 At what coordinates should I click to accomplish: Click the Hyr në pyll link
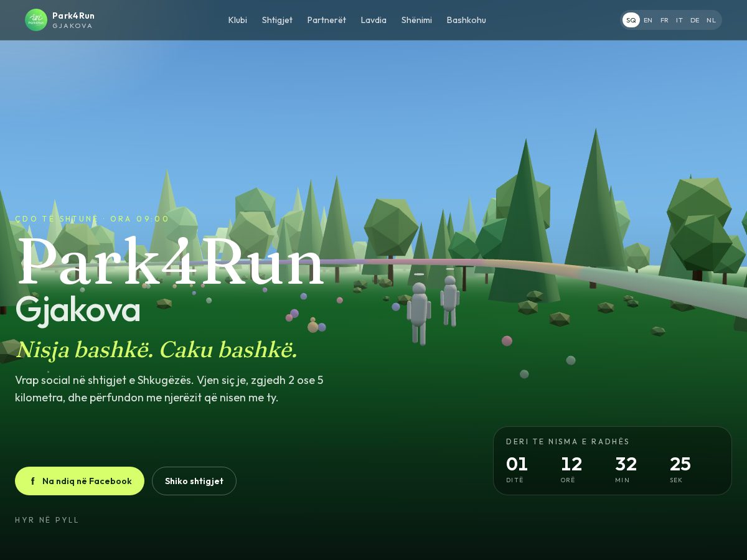[x=47, y=520]
